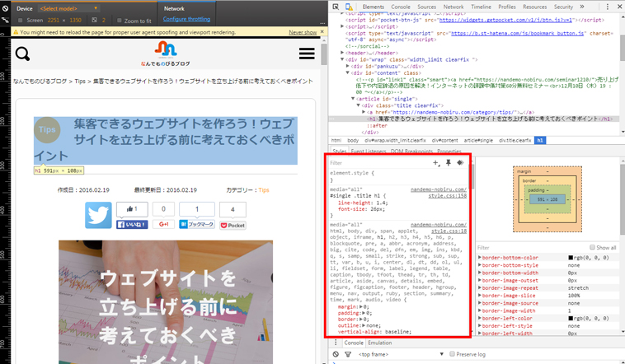The image size is (625, 364).
Task: Open the Select model device dropdown
Action: pyautogui.click(x=68, y=8)
